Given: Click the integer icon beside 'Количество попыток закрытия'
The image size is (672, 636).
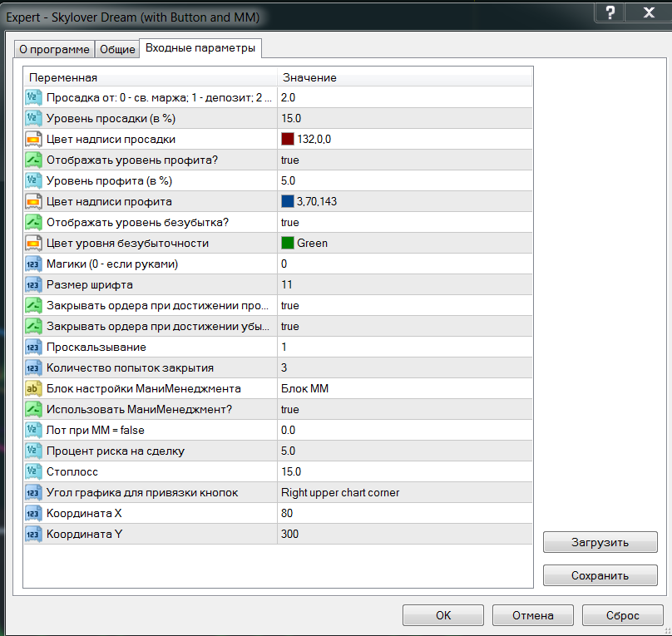Looking at the screenshot, I should [33, 367].
